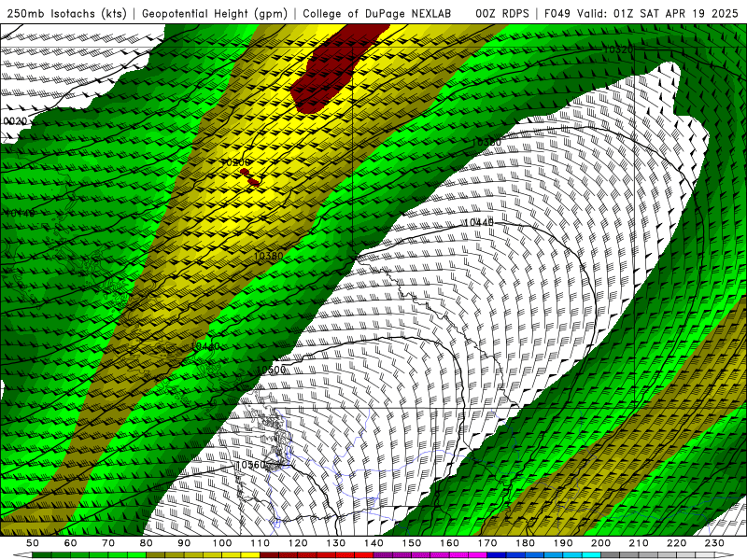Viewport: 747px width, 560px height.
Task: Click the '100' colorbar scale value
Action: click(x=222, y=543)
